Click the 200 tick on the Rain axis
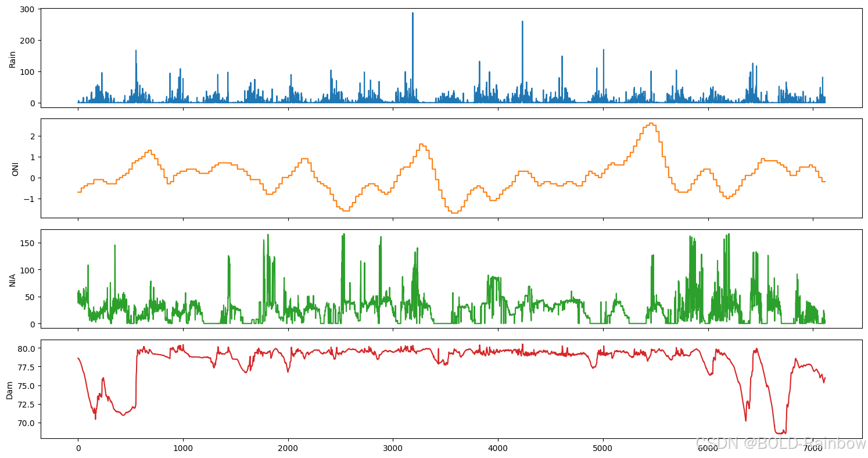This screenshot has height=458, width=868. point(27,40)
